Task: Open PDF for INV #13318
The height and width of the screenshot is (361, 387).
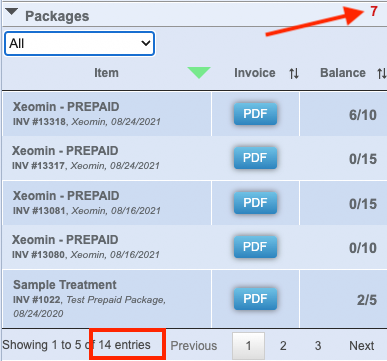Action: click(x=255, y=114)
